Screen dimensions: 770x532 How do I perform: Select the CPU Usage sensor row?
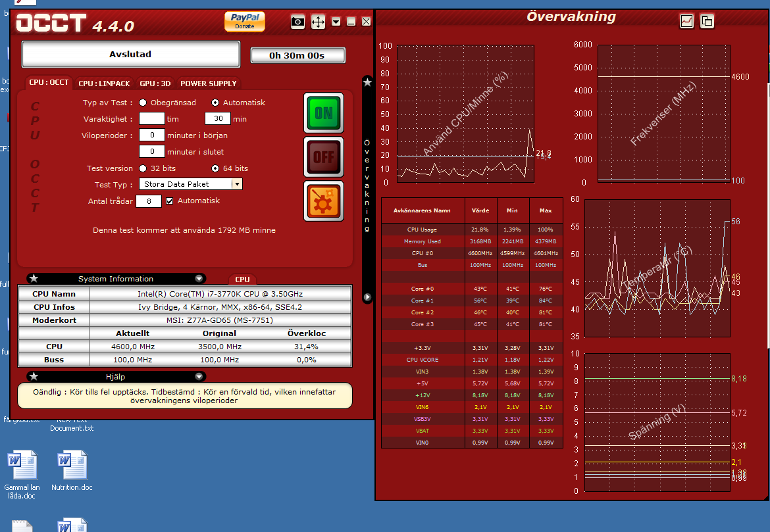click(x=472, y=230)
